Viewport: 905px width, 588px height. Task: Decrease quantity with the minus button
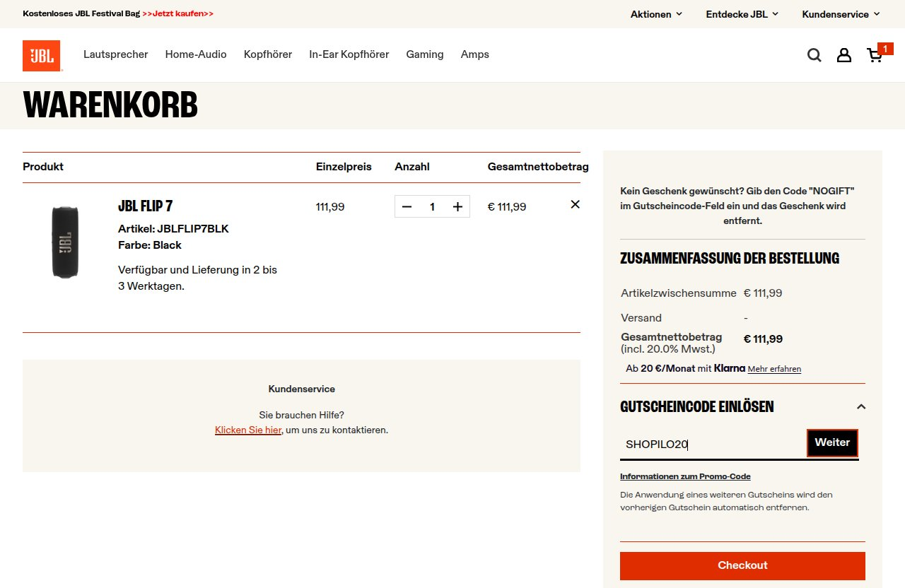407,206
